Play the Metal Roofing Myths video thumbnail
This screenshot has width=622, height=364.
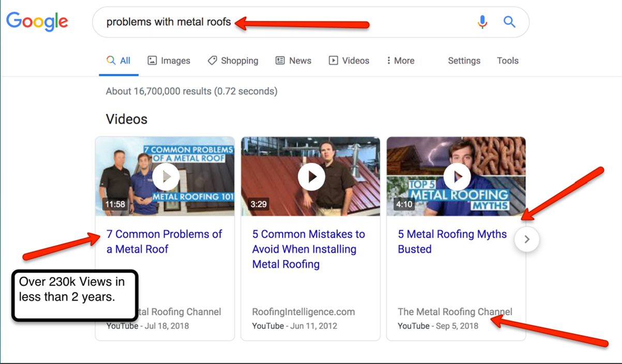[456, 176]
